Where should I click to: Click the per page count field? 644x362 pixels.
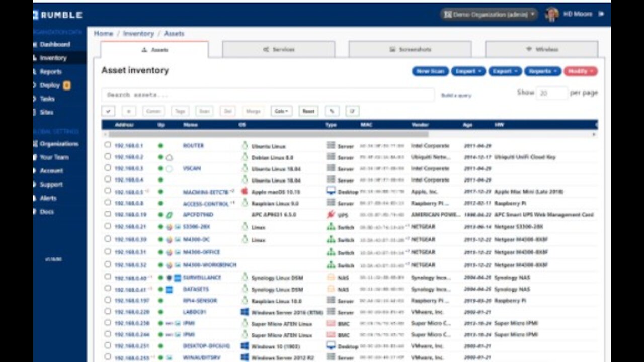[551, 93]
